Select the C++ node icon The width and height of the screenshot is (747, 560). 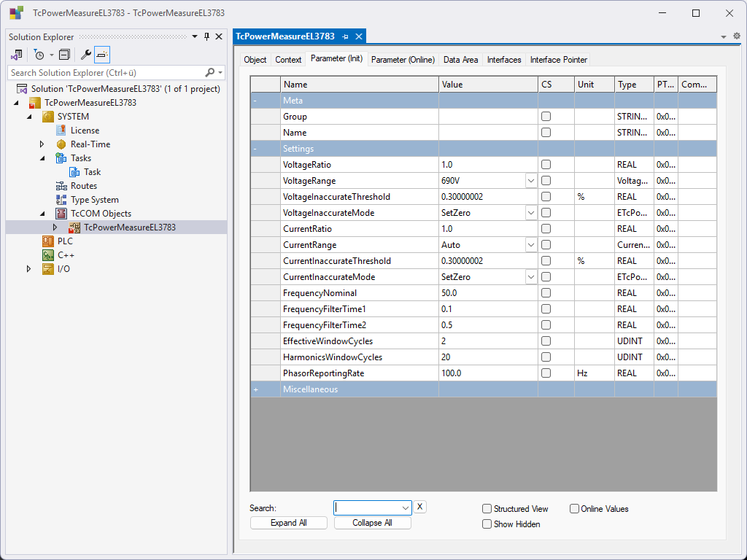(x=47, y=254)
